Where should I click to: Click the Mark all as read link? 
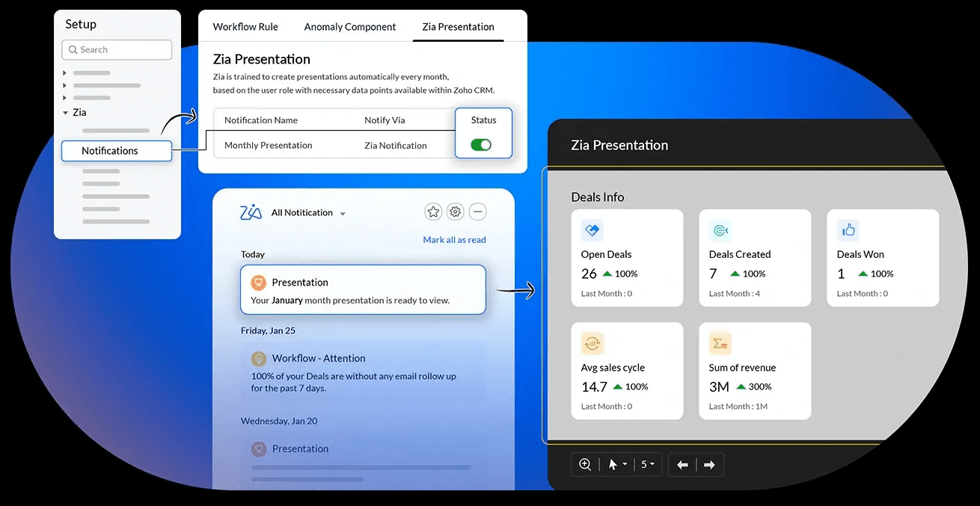pyautogui.click(x=454, y=240)
